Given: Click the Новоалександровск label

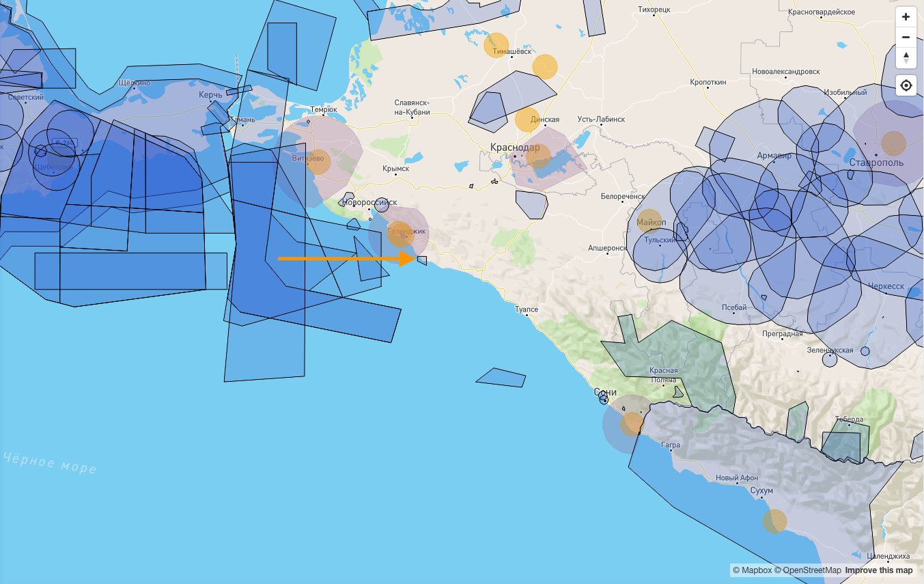Looking at the screenshot, I should [x=785, y=71].
